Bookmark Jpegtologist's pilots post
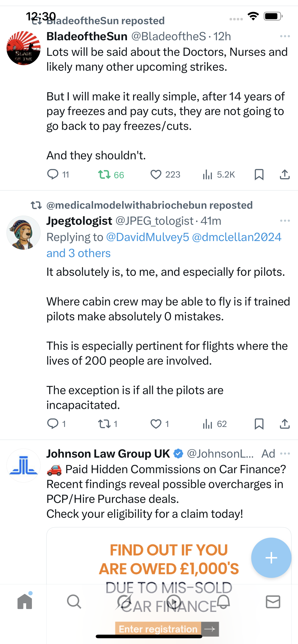The width and height of the screenshot is (298, 644). click(259, 424)
